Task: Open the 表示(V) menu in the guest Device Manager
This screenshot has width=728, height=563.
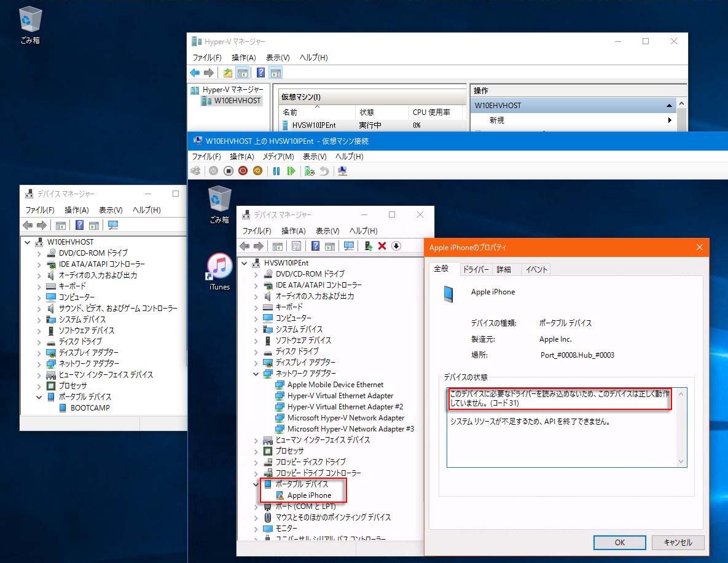Action: [327, 231]
